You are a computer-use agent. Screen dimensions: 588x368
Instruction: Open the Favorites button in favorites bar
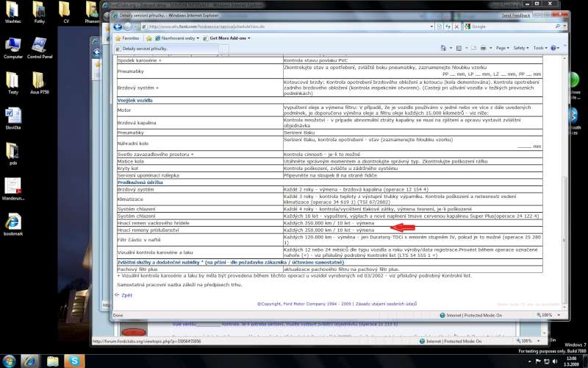[127, 38]
